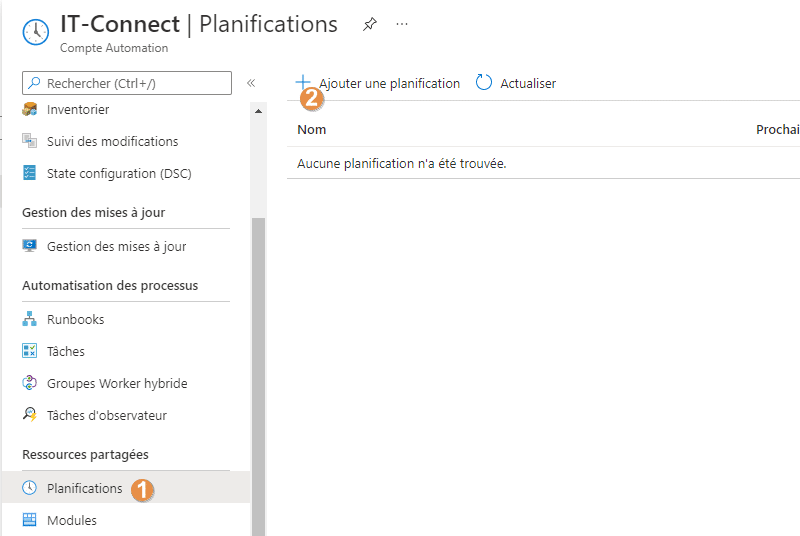Click the Runbooks hierarchy icon
This screenshot has height=536, width=800.
coord(30,319)
